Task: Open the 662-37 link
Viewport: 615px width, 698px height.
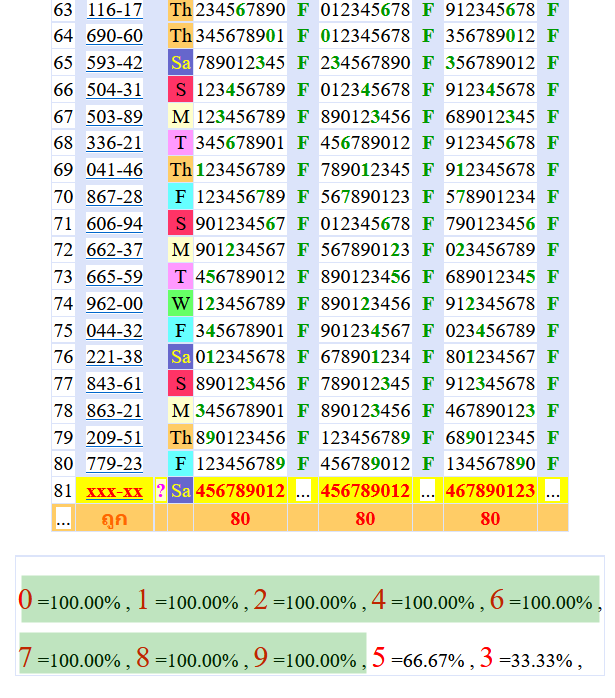Action: click(x=114, y=250)
